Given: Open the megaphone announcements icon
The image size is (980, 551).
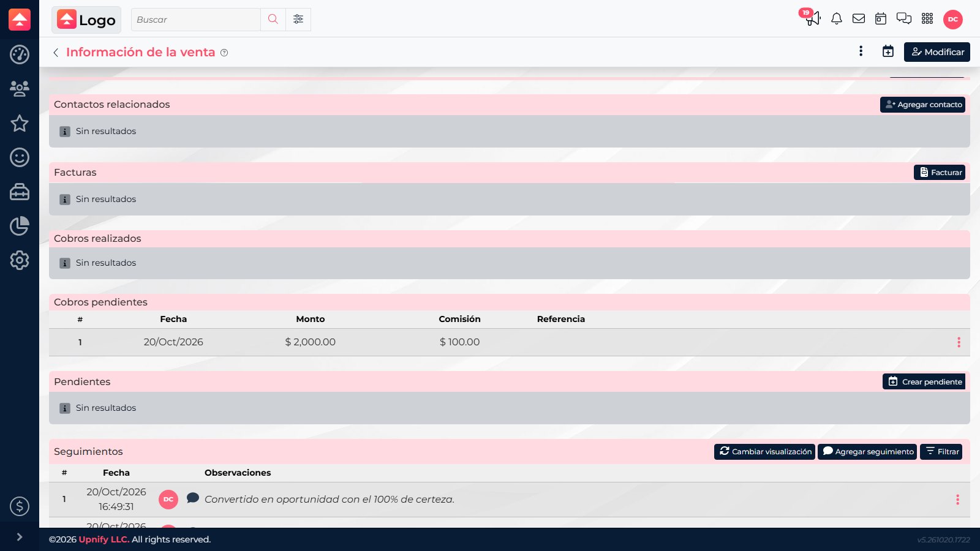Looking at the screenshot, I should [813, 18].
